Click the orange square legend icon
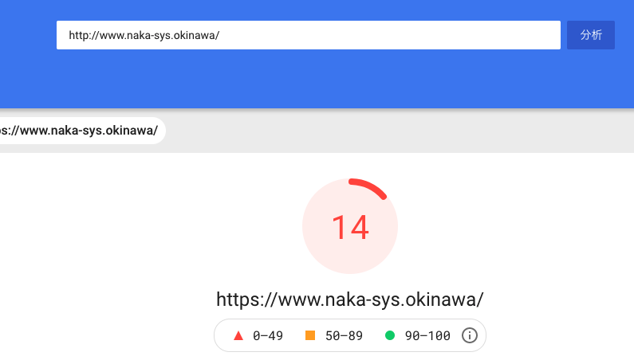Image resolution: width=634 pixels, height=364 pixels. tap(310, 335)
